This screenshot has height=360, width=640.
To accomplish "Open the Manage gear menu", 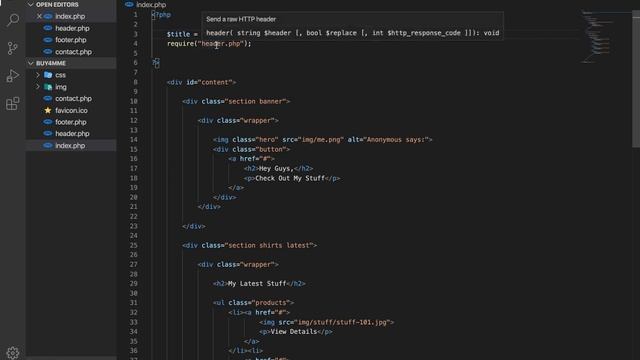I will pyautogui.click(x=13, y=353).
